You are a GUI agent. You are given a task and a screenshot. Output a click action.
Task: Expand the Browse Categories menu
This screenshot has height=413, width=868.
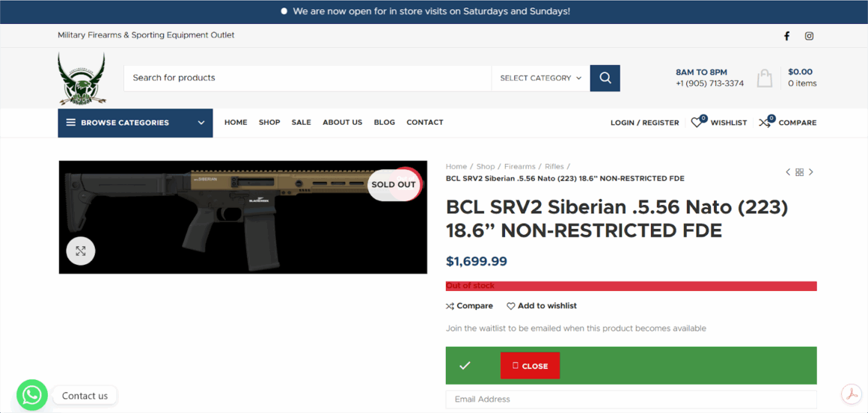(135, 123)
